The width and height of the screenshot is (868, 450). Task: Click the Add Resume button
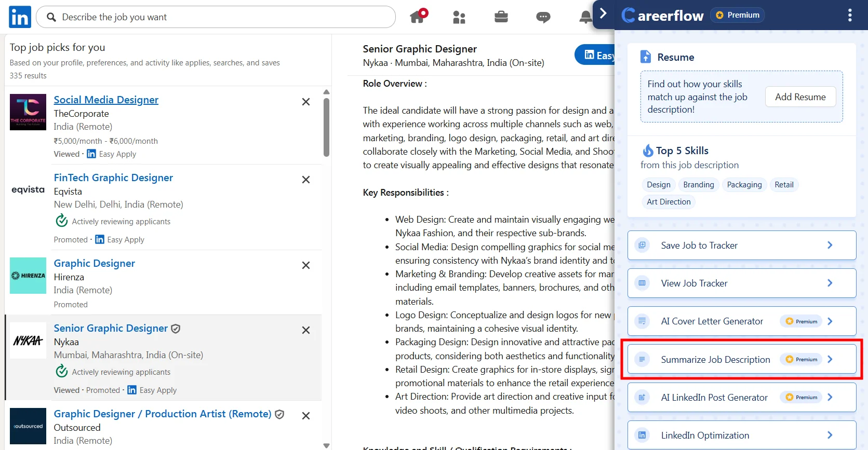point(800,97)
